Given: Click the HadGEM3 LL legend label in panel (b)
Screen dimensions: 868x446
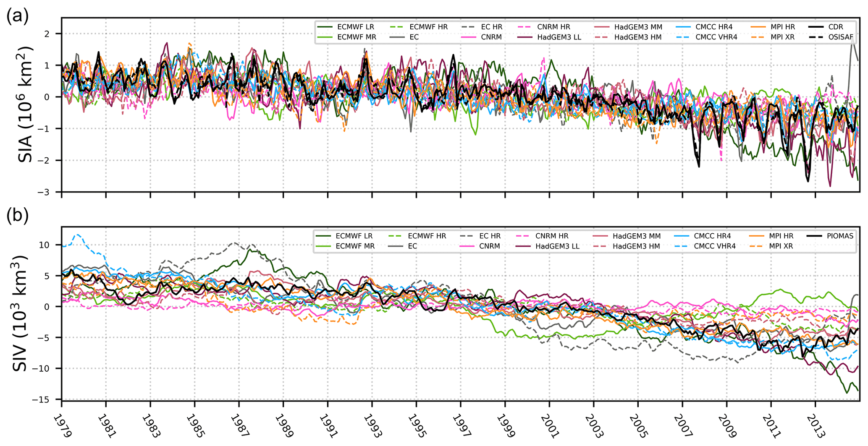Looking at the screenshot, I should click(x=557, y=246).
